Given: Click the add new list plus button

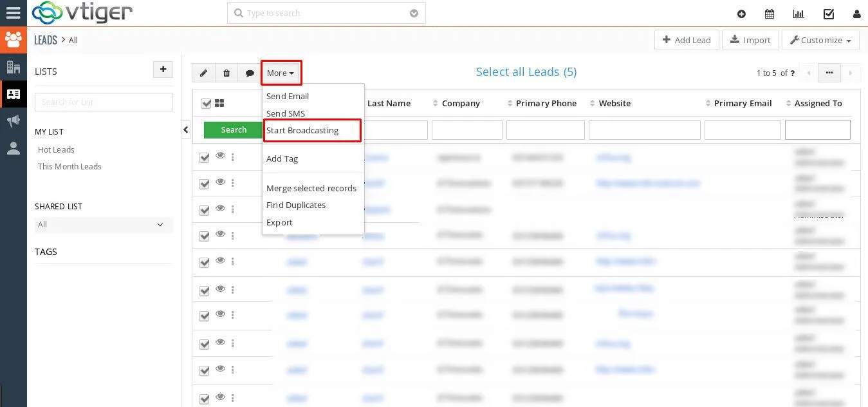Looking at the screenshot, I should [x=163, y=70].
